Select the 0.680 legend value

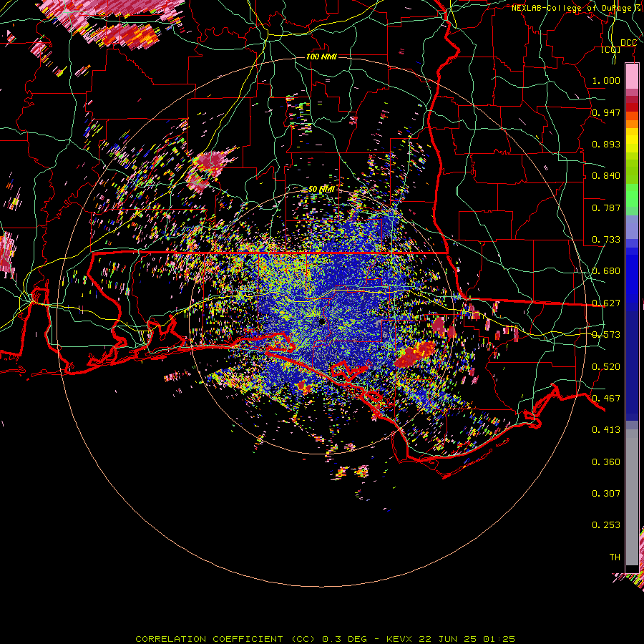606,271
